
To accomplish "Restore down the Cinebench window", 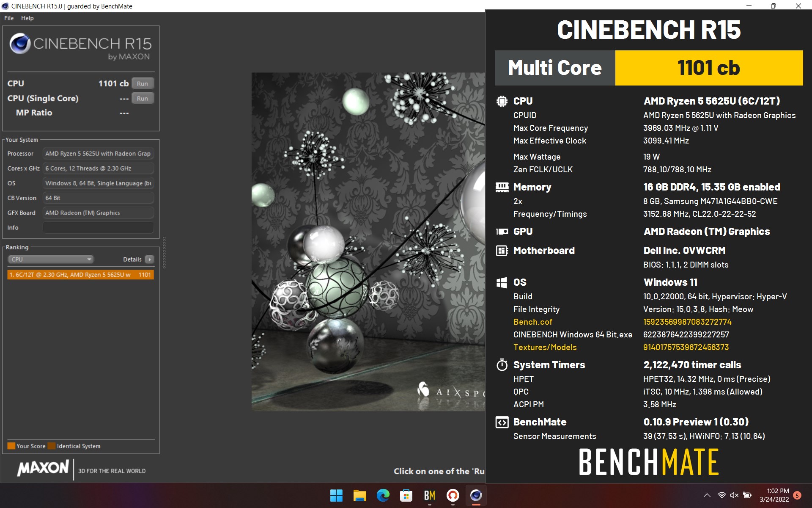I will pos(774,6).
